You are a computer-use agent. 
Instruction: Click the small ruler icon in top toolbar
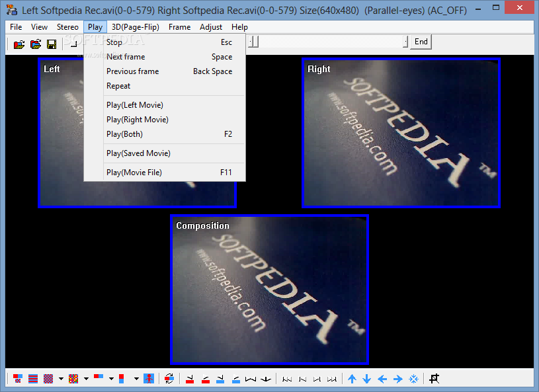coord(73,44)
